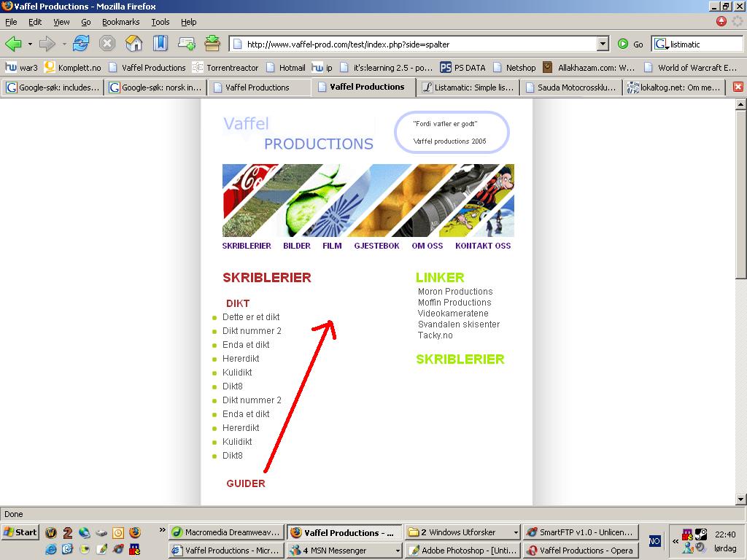Image resolution: width=747 pixels, height=560 pixels.
Task: Open the SmartFTP taskbar button
Action: (581, 532)
